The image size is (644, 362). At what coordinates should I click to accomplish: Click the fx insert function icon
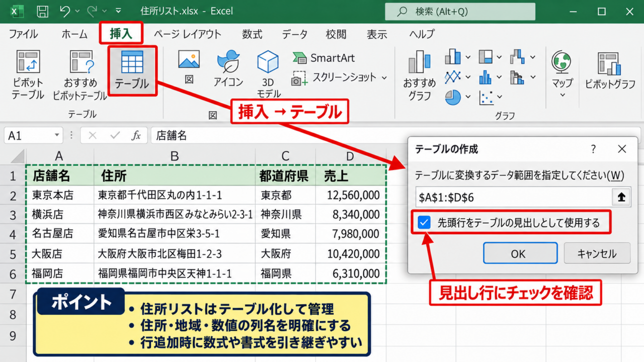click(136, 135)
